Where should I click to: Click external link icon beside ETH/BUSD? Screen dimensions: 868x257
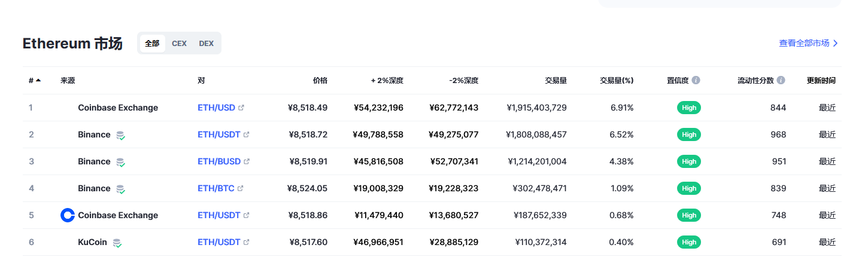(247, 162)
